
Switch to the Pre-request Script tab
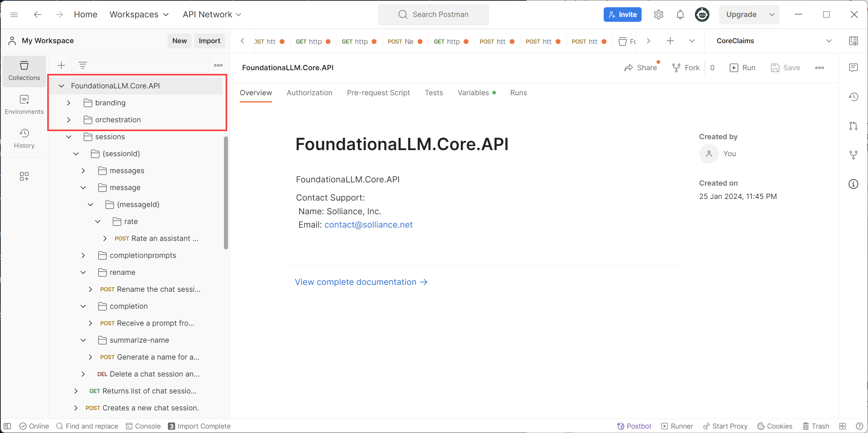[x=379, y=93]
